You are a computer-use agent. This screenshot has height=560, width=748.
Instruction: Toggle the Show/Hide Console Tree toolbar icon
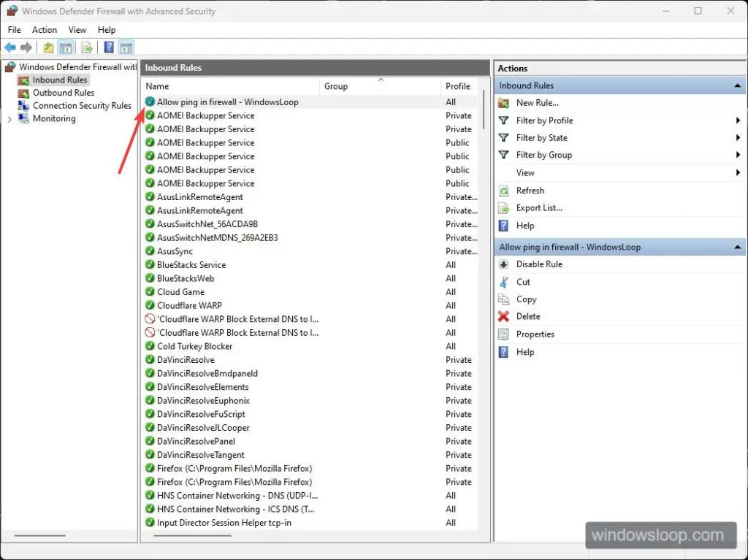tap(66, 47)
